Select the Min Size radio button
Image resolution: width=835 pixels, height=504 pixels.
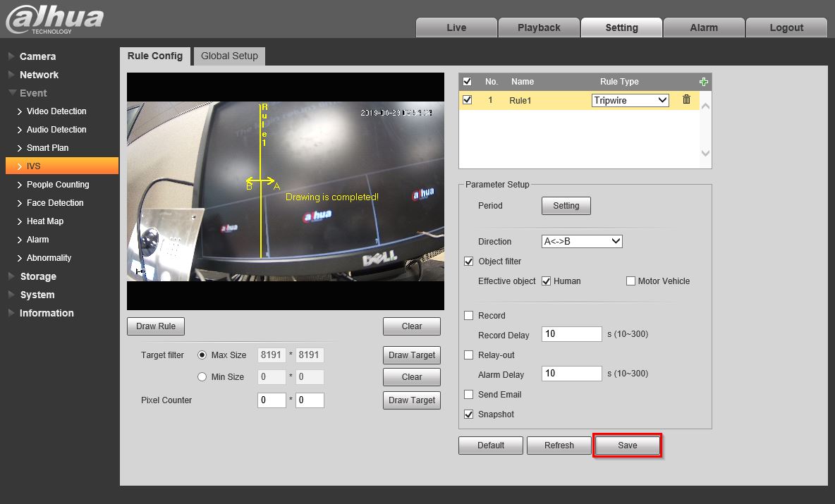tap(202, 377)
